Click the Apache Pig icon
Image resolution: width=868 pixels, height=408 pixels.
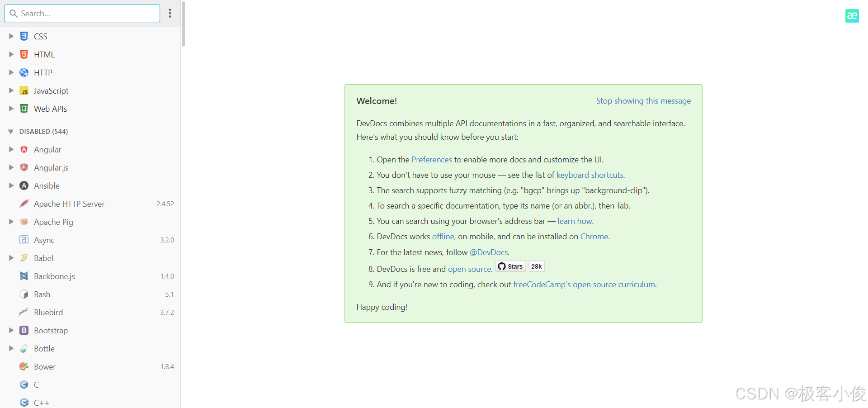tap(24, 222)
